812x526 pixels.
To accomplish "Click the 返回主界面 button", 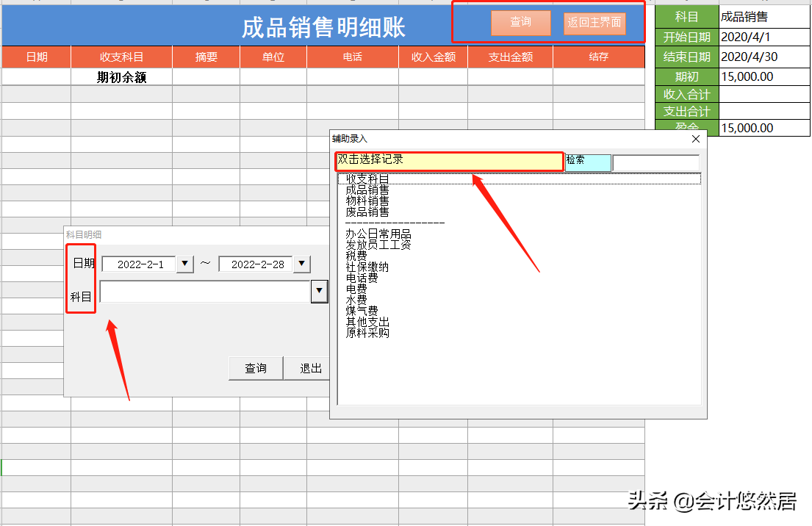I will click(594, 23).
